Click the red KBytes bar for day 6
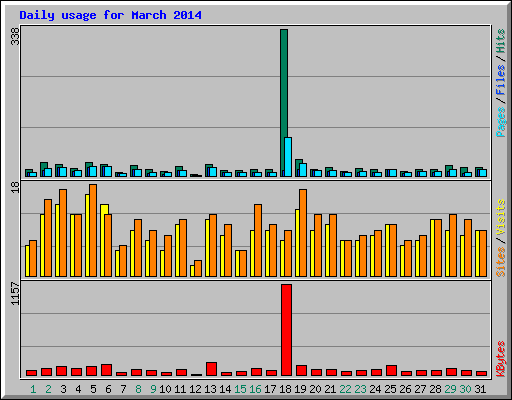The image size is (512, 400). pyautogui.click(x=106, y=370)
